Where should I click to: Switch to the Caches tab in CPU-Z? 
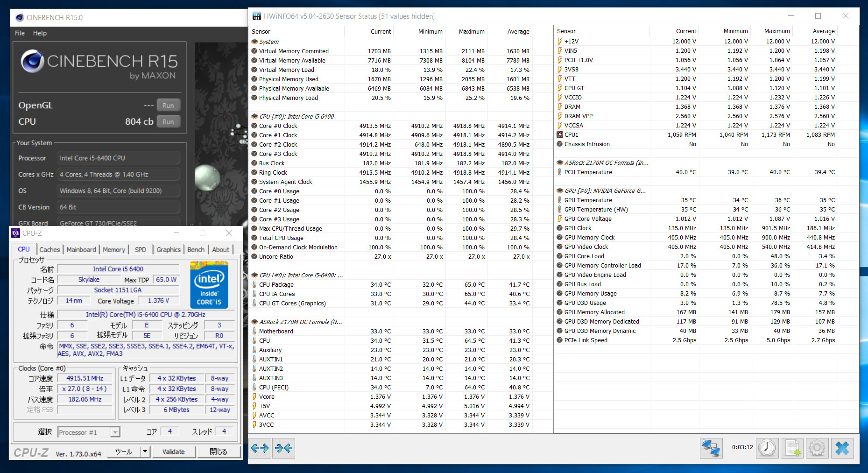[x=49, y=250]
